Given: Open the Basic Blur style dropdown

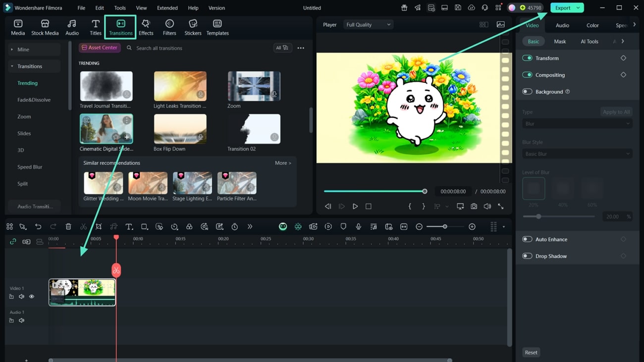Looking at the screenshot, I should [x=577, y=154].
